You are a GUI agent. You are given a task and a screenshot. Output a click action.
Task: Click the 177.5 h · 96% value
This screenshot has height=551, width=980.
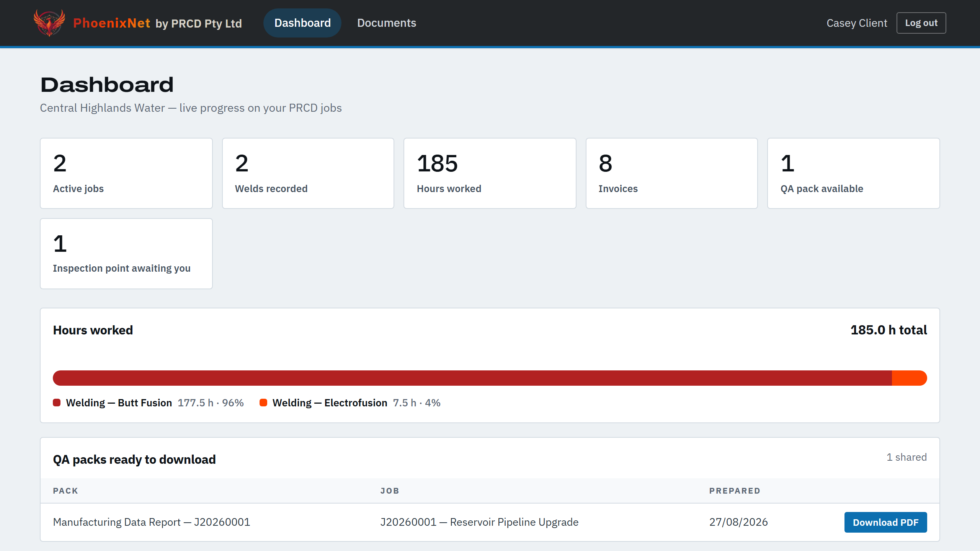211,403
